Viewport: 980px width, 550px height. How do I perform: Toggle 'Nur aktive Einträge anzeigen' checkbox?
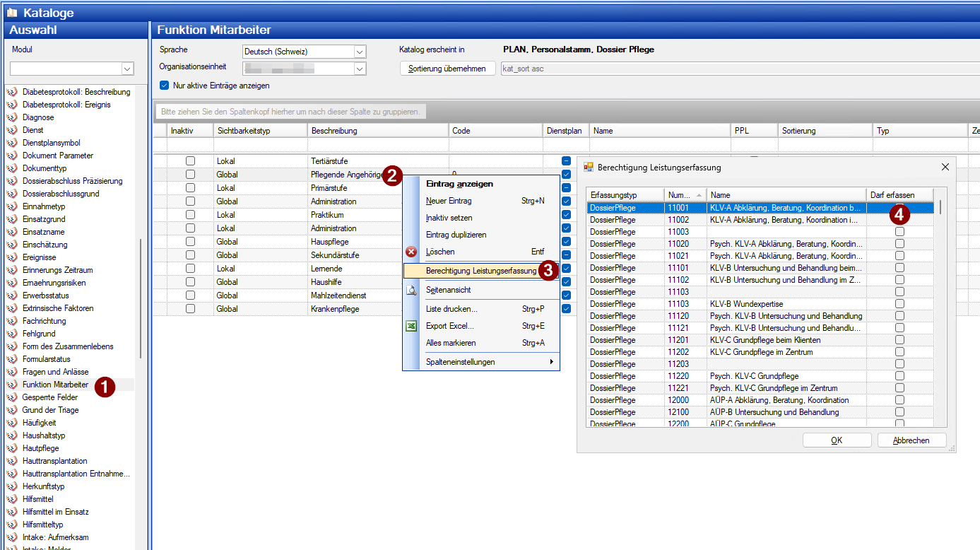pos(165,86)
